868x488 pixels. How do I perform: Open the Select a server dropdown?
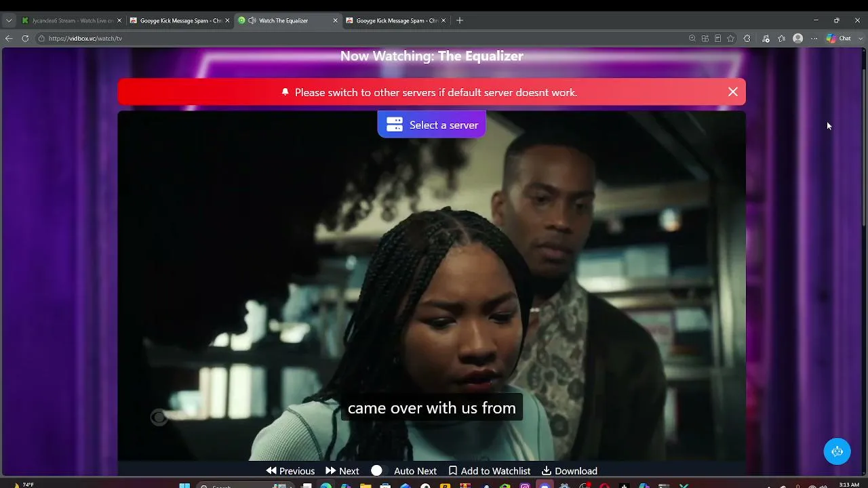point(432,125)
